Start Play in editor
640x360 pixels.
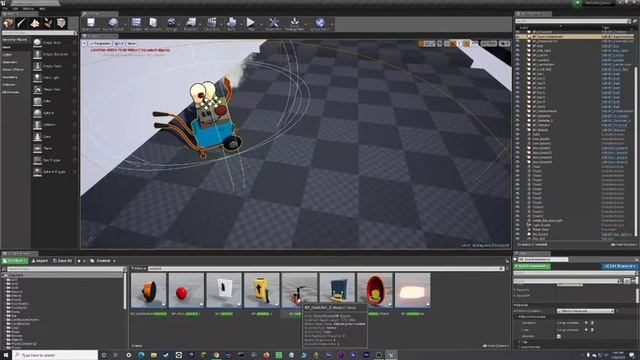[251, 22]
